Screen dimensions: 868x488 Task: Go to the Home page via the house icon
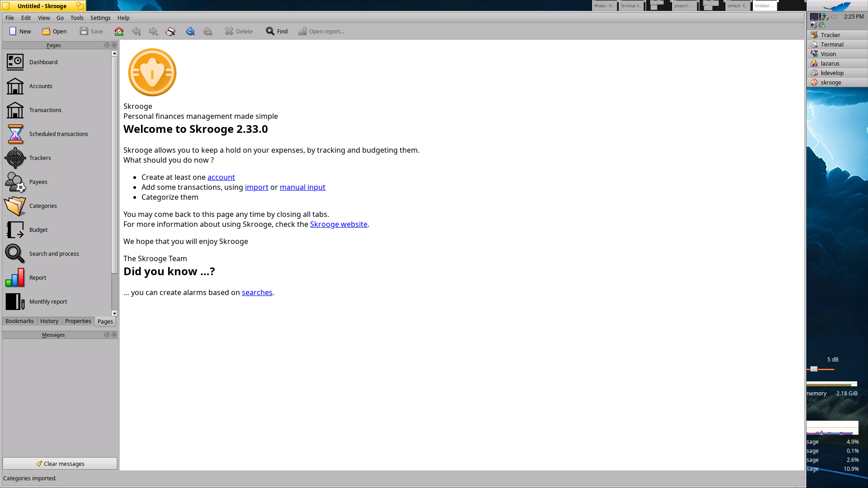(119, 31)
